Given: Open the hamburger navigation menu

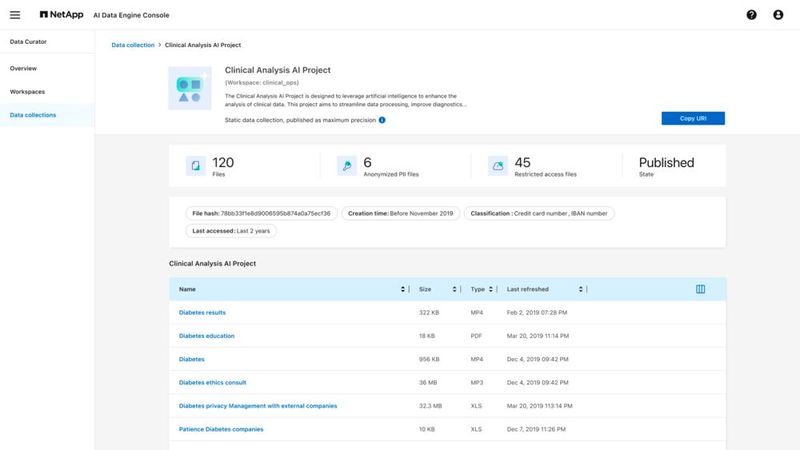Looking at the screenshot, I should click(15, 15).
